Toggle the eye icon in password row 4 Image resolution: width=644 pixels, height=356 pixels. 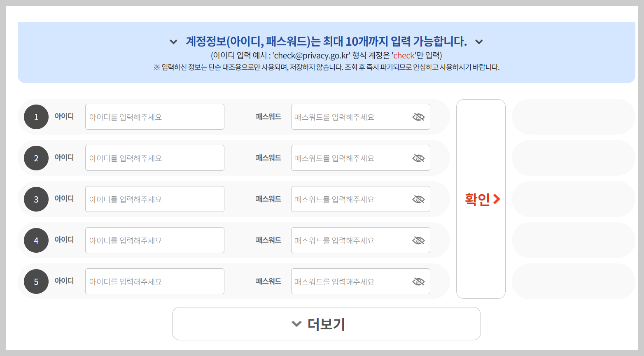tap(418, 240)
